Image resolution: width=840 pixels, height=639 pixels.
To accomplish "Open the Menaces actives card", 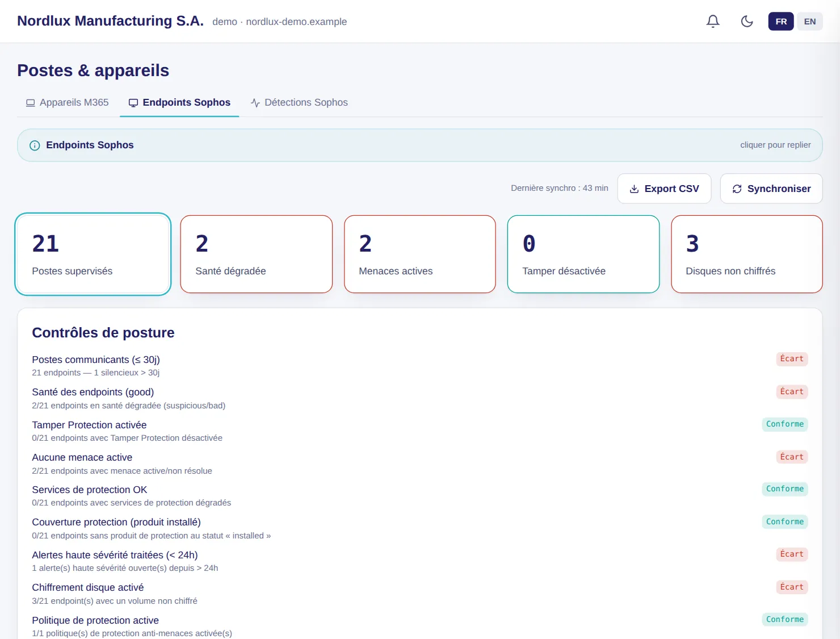I will 420,254.
